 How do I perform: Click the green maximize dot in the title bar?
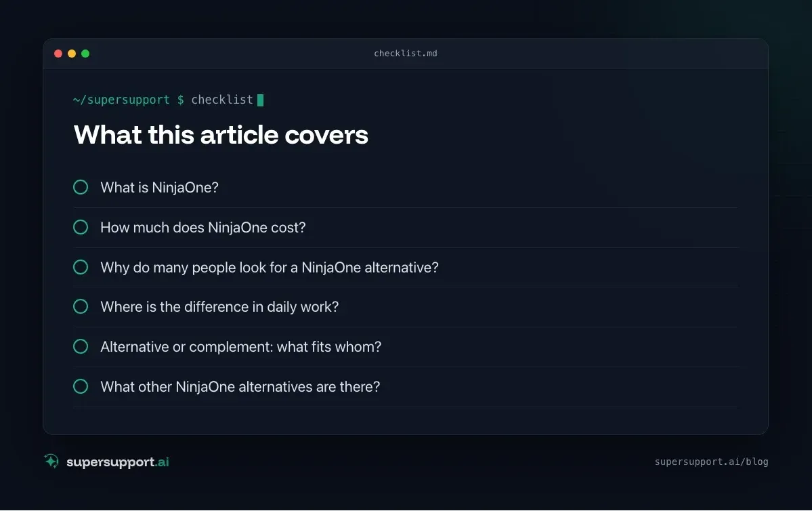(x=85, y=54)
